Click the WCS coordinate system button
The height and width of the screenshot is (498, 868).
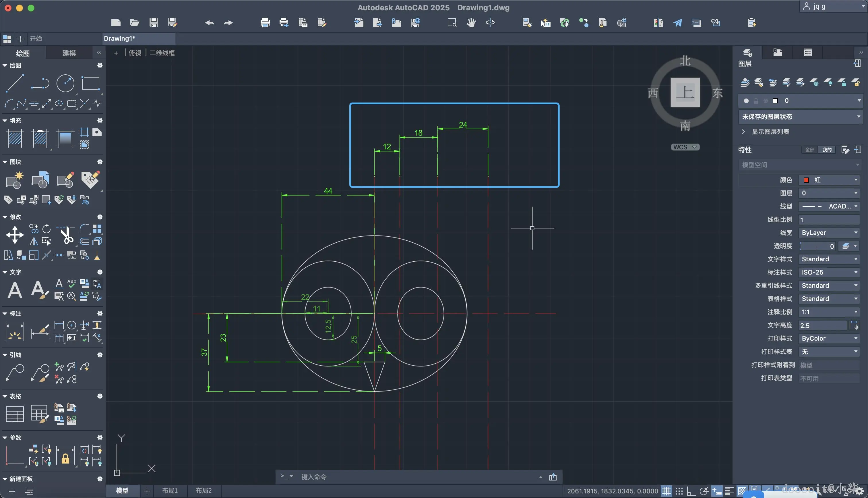(x=685, y=147)
